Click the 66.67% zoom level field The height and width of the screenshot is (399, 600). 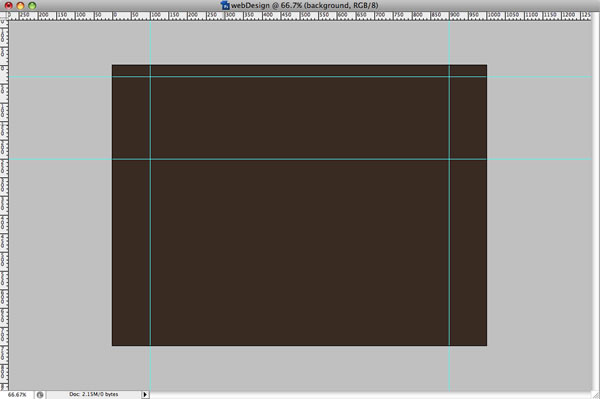click(17, 394)
